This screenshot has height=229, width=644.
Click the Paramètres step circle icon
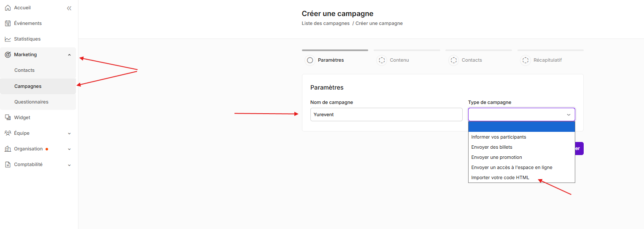pyautogui.click(x=310, y=60)
